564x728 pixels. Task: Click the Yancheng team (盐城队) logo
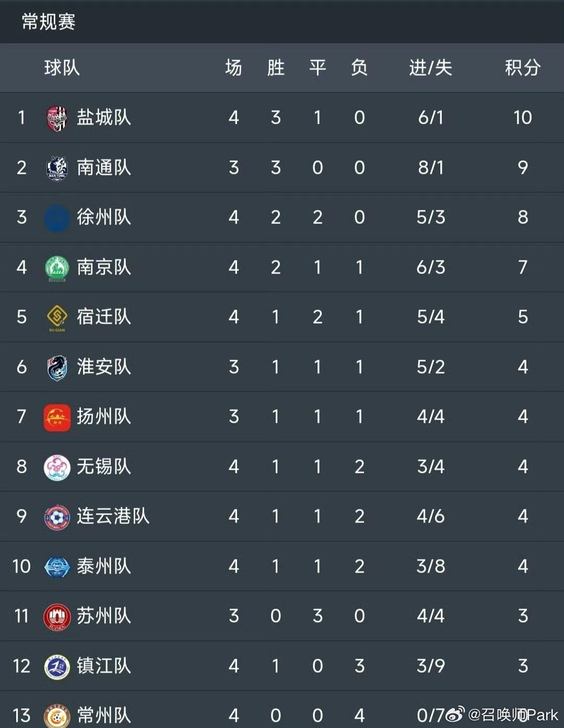[57, 118]
